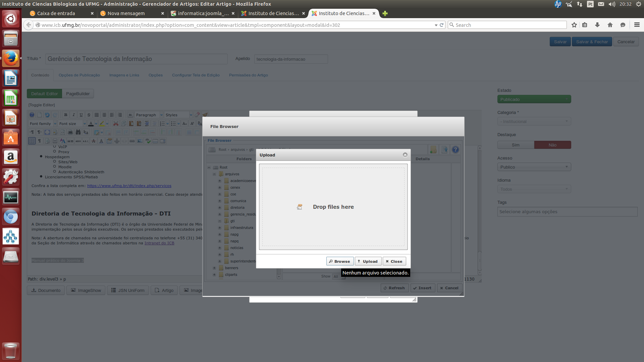Open a new Firefox tab with plus icon
This screenshot has width=644, height=362.
click(385, 13)
